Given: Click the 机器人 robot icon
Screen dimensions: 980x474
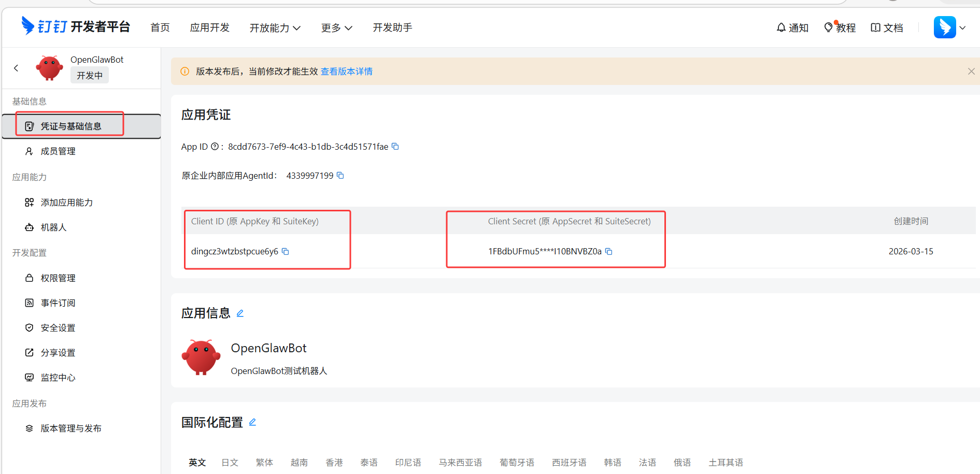Looking at the screenshot, I should (30, 227).
